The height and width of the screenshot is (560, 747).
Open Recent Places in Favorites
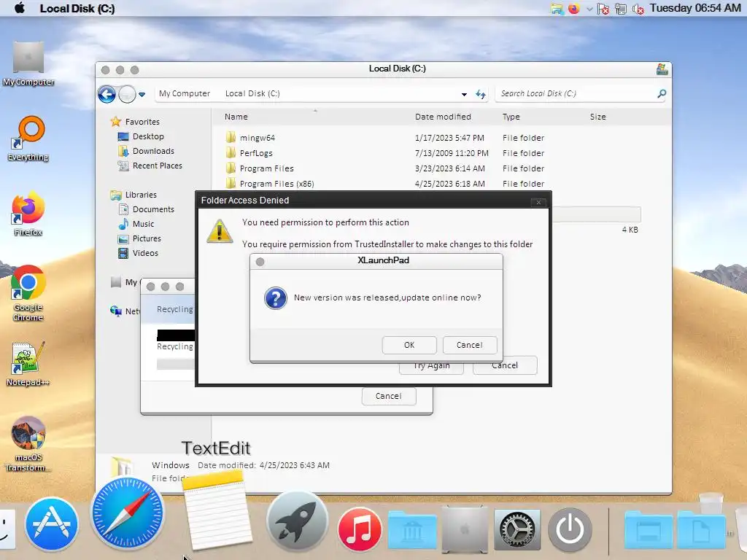[x=158, y=166]
